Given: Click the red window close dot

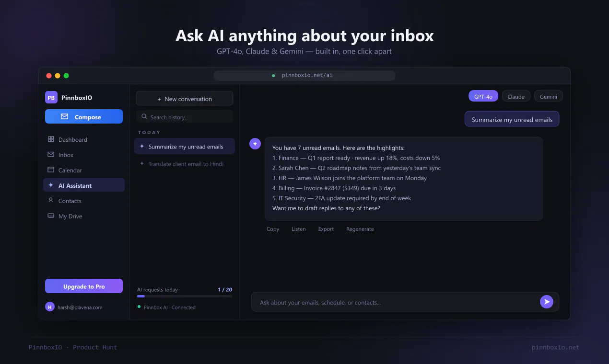Looking at the screenshot, I should coord(49,76).
